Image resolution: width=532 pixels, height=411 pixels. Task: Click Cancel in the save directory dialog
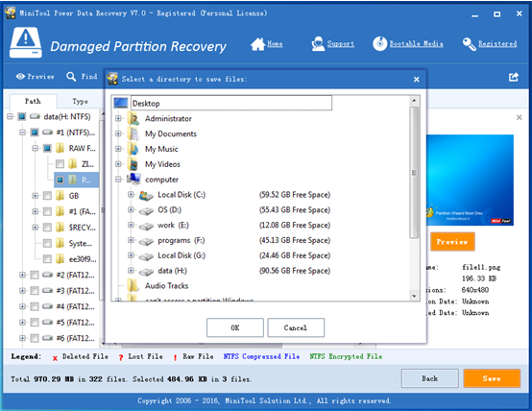tap(296, 327)
